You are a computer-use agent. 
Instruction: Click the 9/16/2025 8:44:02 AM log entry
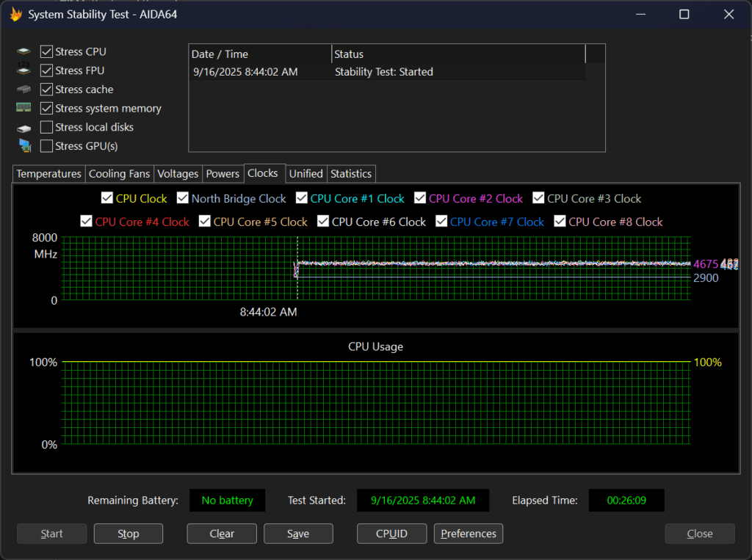[x=245, y=72]
